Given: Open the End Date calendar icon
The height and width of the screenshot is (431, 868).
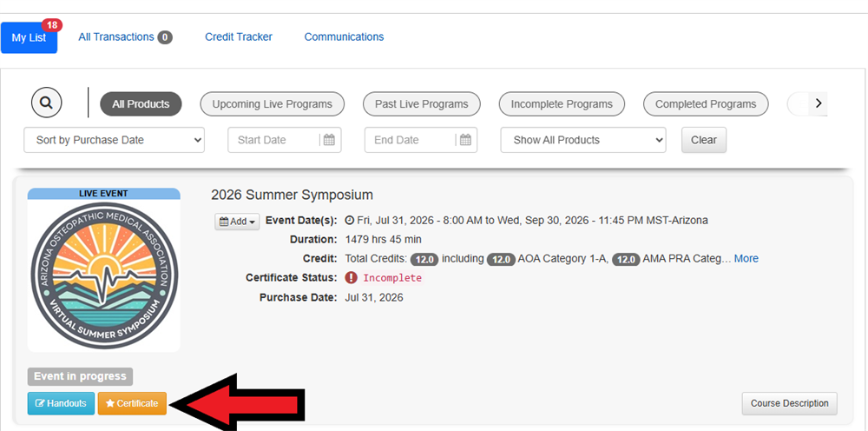Looking at the screenshot, I should point(465,140).
